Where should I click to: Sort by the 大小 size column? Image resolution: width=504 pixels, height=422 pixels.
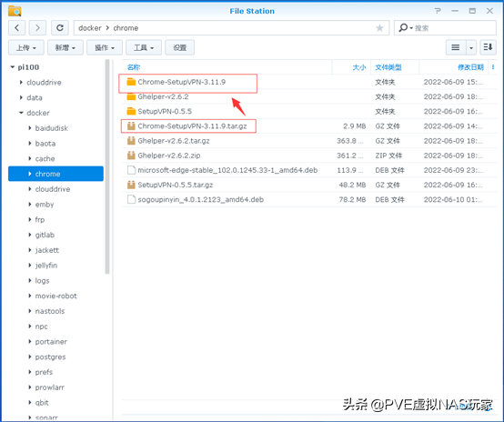click(359, 67)
